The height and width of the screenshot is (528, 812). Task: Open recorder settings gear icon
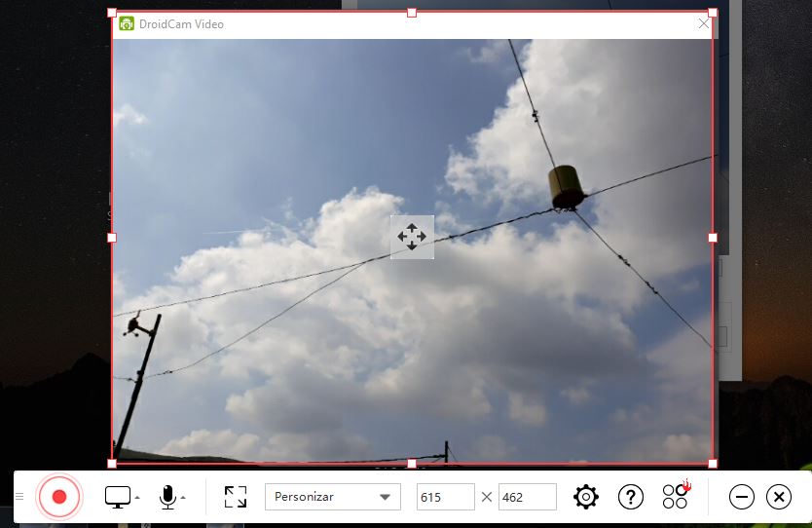tap(585, 497)
